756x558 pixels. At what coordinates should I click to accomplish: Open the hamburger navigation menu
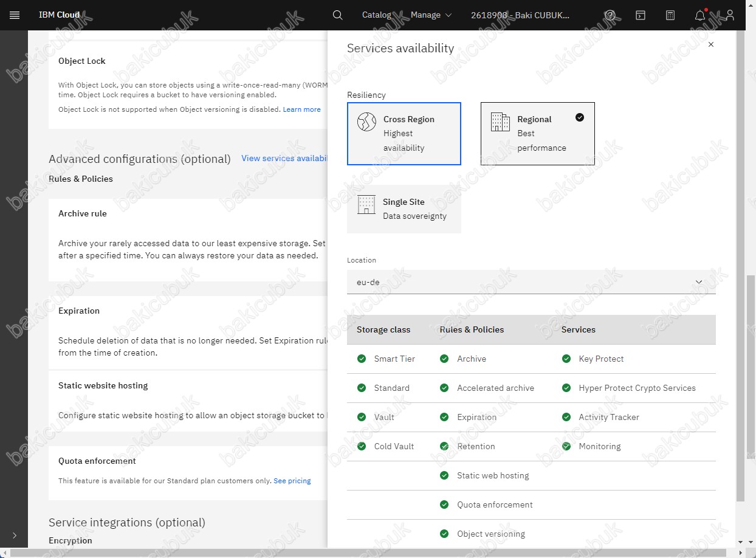(15, 15)
